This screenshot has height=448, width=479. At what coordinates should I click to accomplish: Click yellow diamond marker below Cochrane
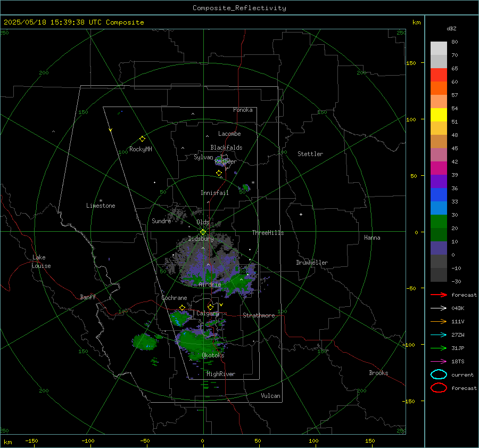(183, 308)
